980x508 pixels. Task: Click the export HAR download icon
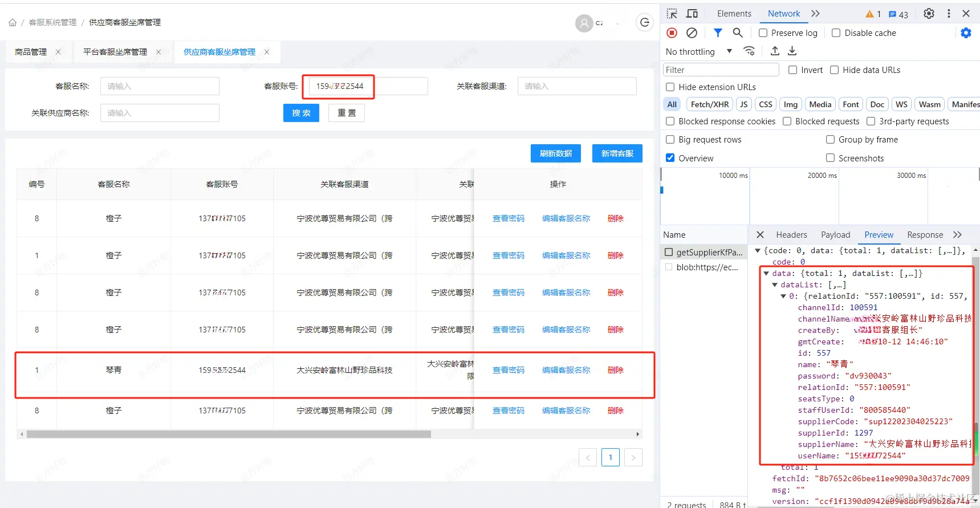coord(792,51)
